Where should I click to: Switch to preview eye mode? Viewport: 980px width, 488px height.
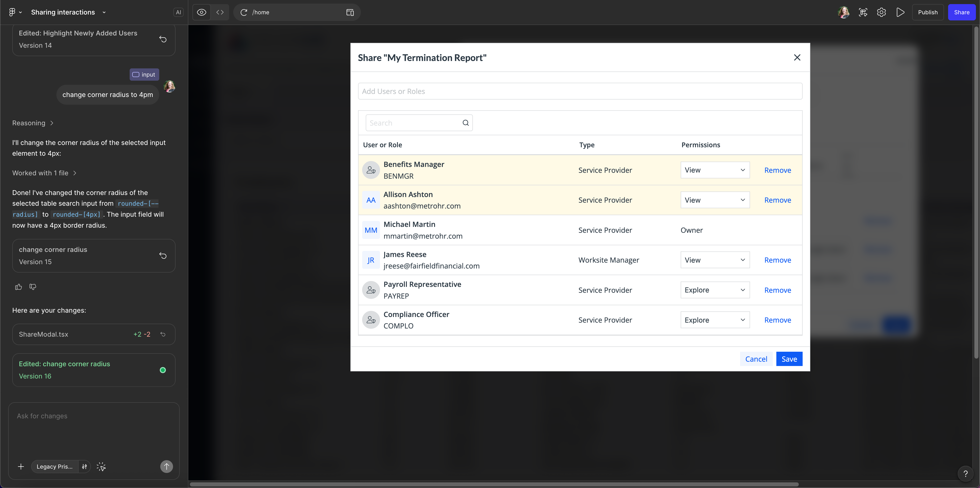[202, 12]
